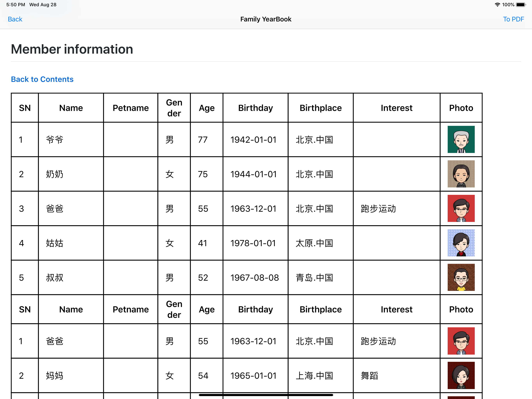Viewport: 532px width, 399px height.
Task: Click age 77 in 爷爷 row
Action: point(203,139)
